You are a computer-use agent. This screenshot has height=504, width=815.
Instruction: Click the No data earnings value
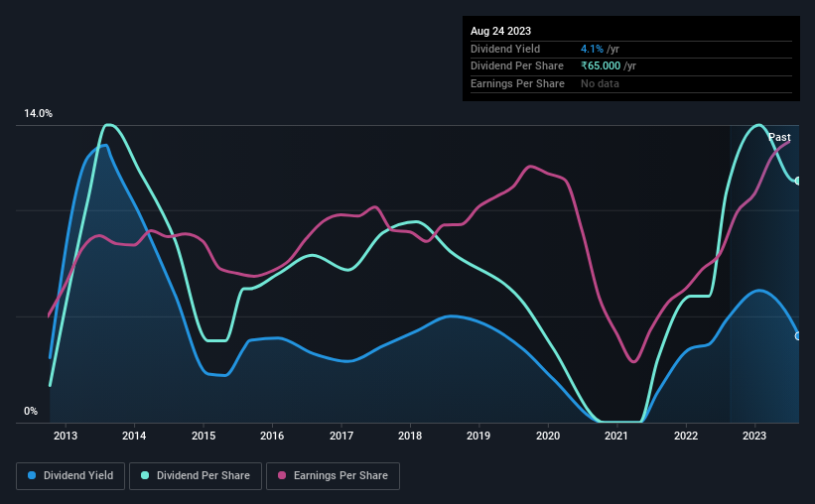600,83
